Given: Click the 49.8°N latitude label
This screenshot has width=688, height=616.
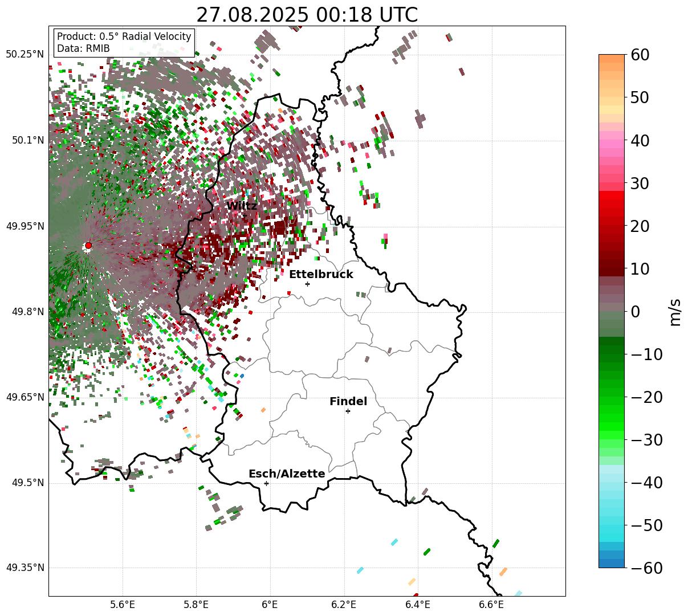Looking at the screenshot, I should (27, 312).
